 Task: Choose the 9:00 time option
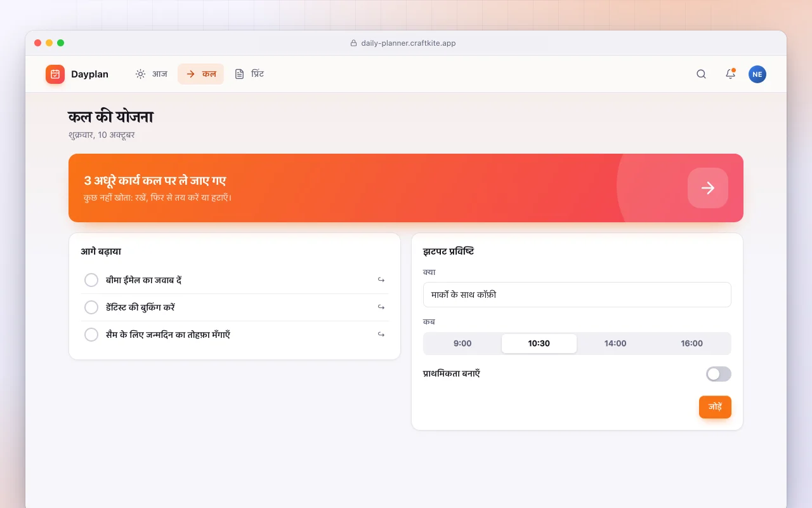[462, 344]
